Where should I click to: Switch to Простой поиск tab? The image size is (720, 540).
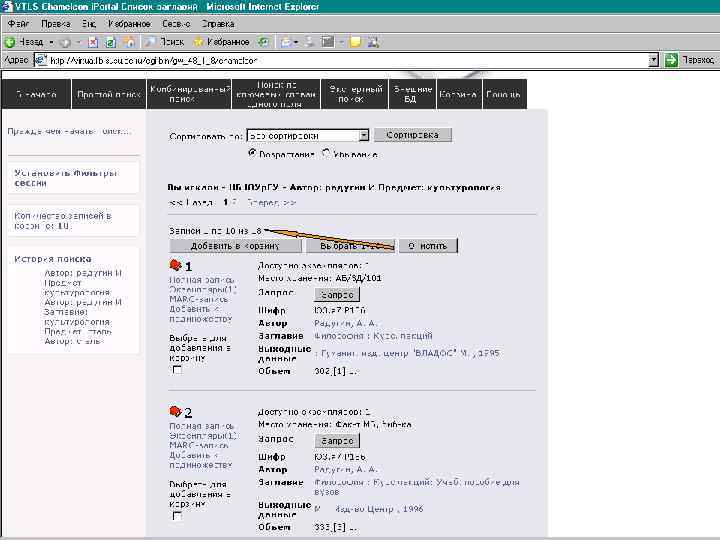pos(109,94)
